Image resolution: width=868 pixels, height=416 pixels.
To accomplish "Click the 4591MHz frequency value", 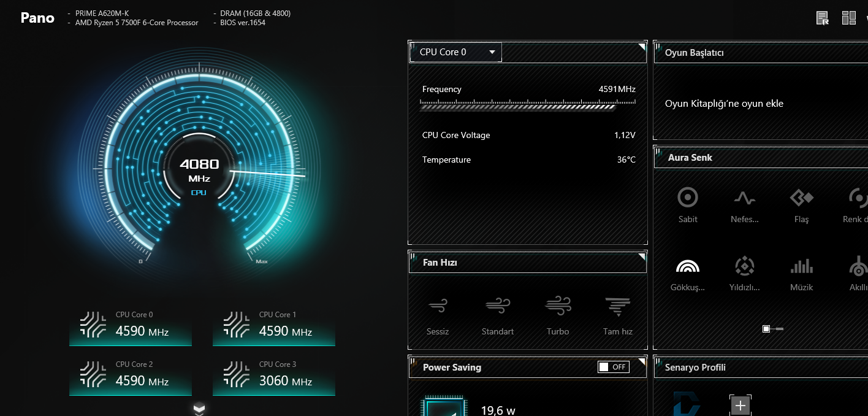I will [x=617, y=89].
